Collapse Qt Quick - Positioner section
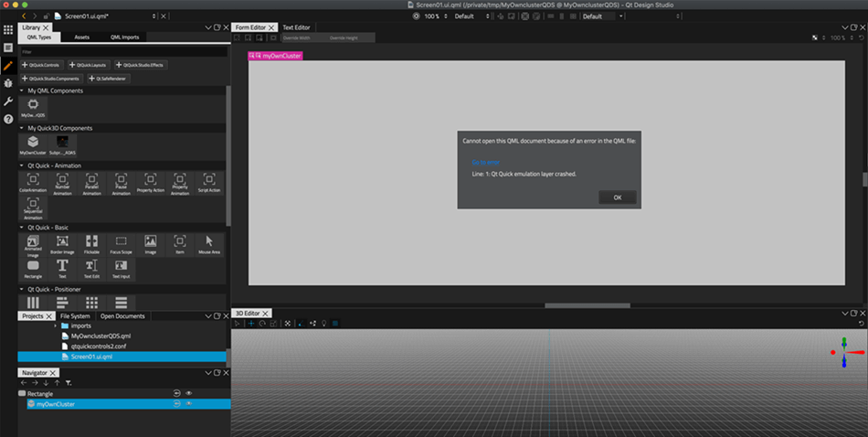This screenshot has width=868, height=437. pos(22,290)
